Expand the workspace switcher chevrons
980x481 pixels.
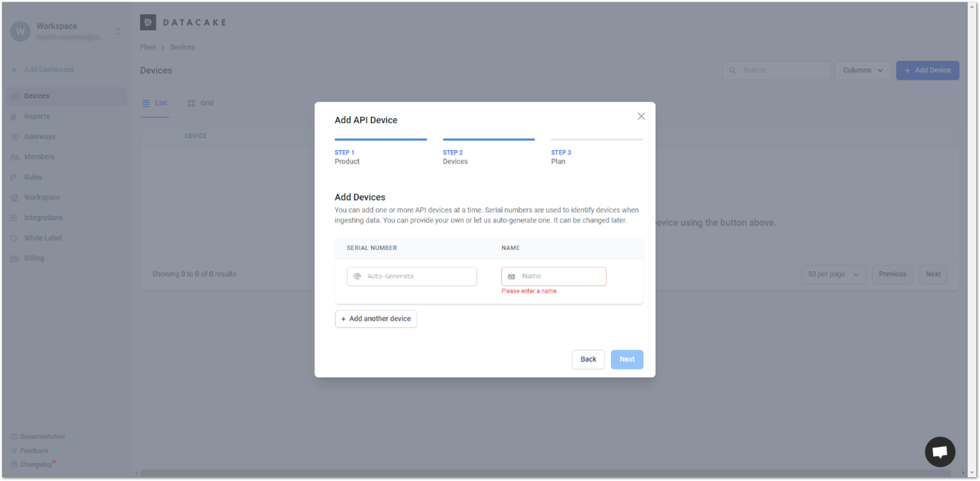tap(118, 32)
